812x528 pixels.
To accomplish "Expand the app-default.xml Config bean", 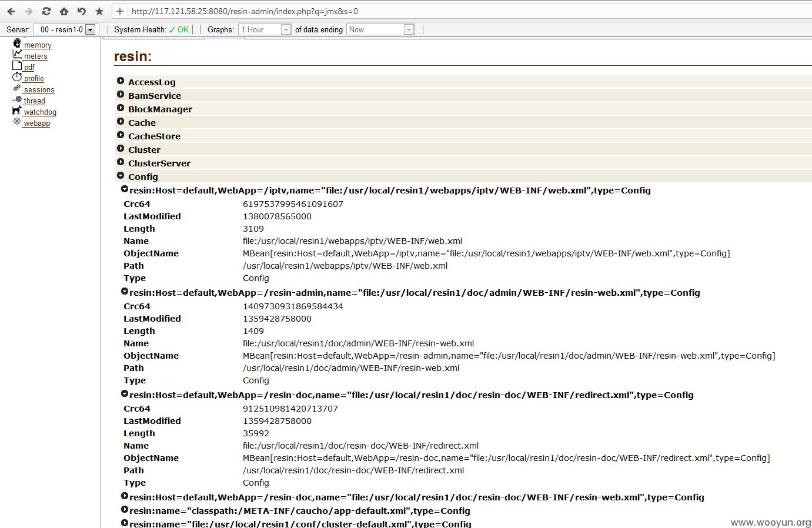I will click(x=125, y=510).
